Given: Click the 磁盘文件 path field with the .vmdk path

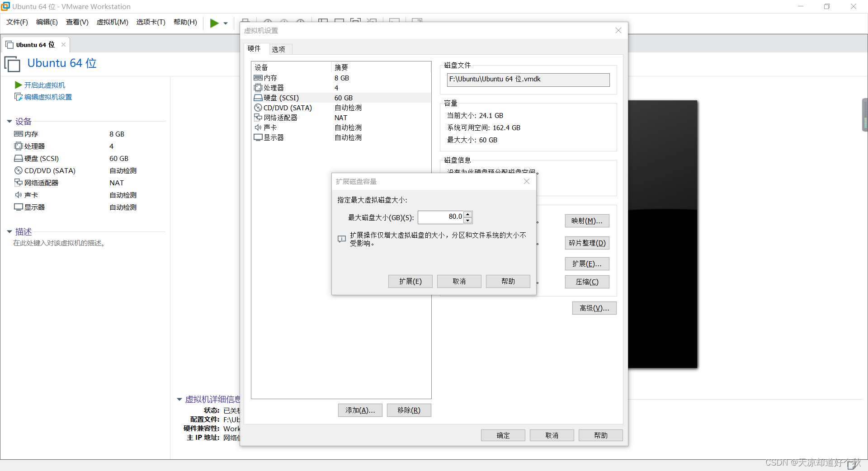Looking at the screenshot, I should tap(528, 80).
